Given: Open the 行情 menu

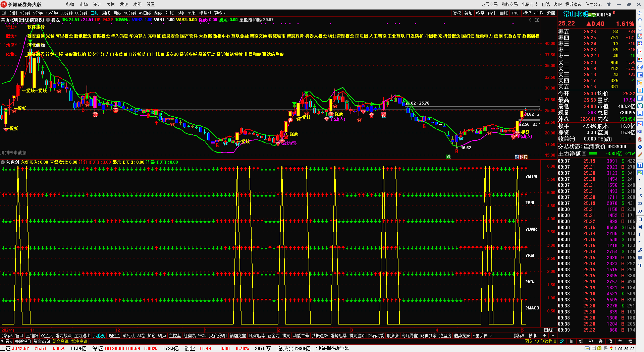Looking at the screenshot, I should pos(70,4).
